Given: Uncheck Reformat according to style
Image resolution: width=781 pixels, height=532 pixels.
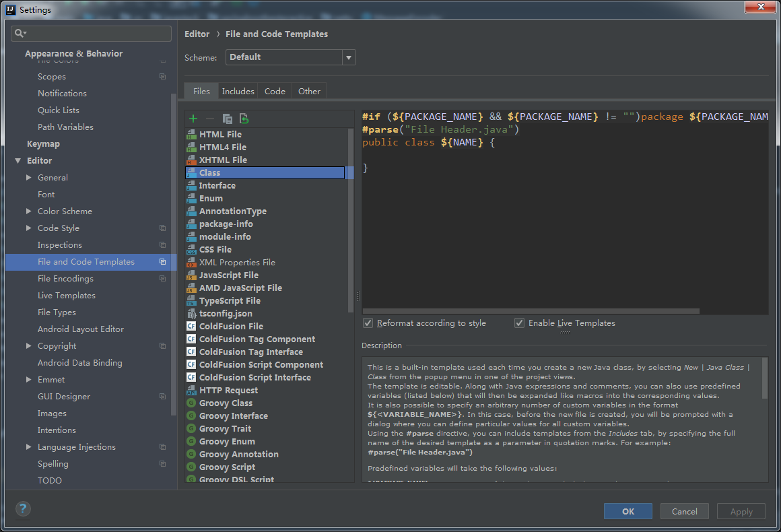Looking at the screenshot, I should 368,323.
